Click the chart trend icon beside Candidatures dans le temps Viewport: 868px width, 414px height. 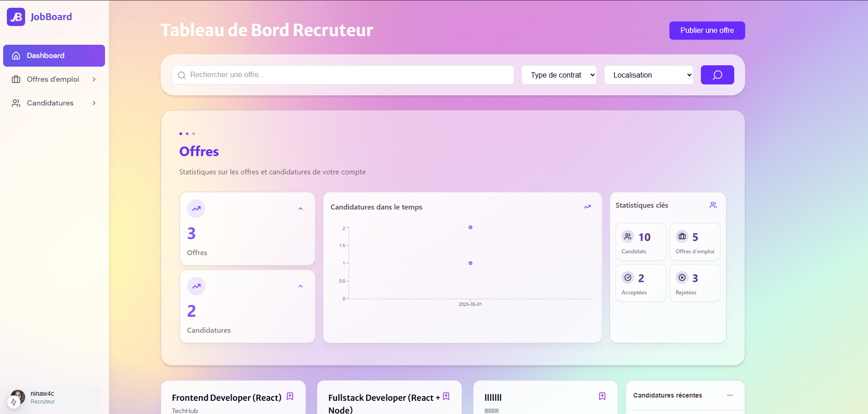(587, 207)
